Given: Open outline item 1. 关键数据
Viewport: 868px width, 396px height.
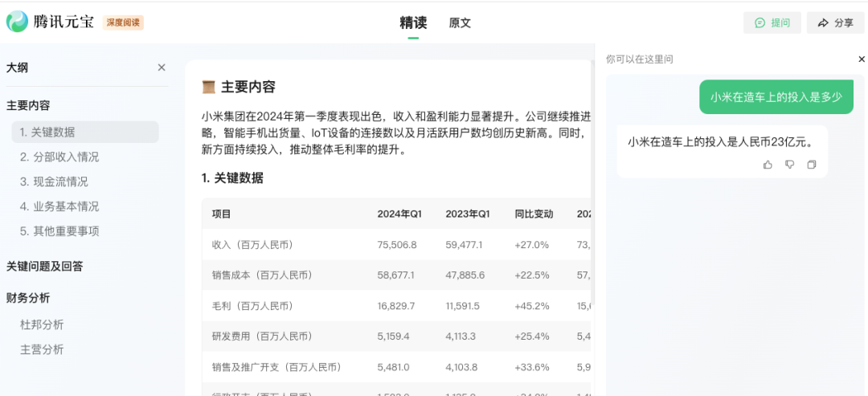Looking at the screenshot, I should coord(85,133).
